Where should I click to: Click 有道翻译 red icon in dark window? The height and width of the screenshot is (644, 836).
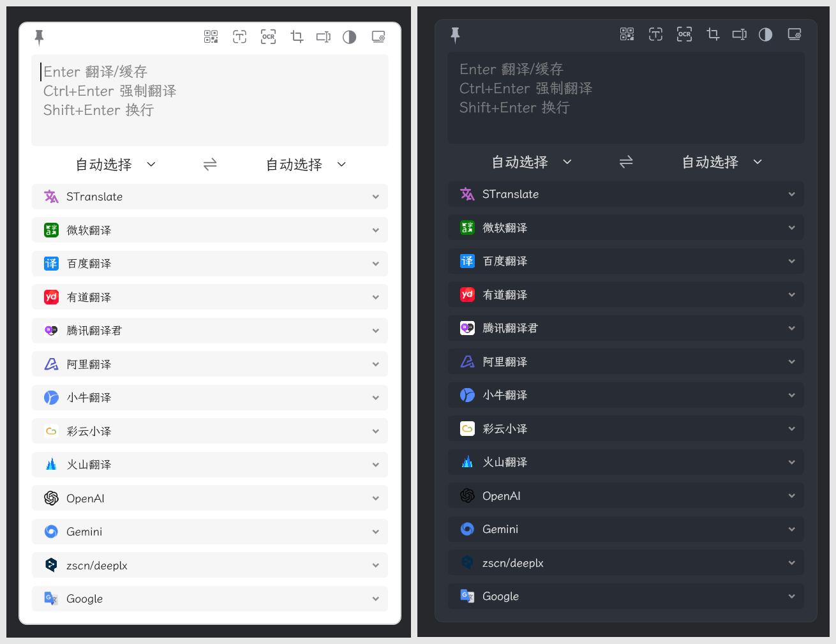[x=467, y=295]
